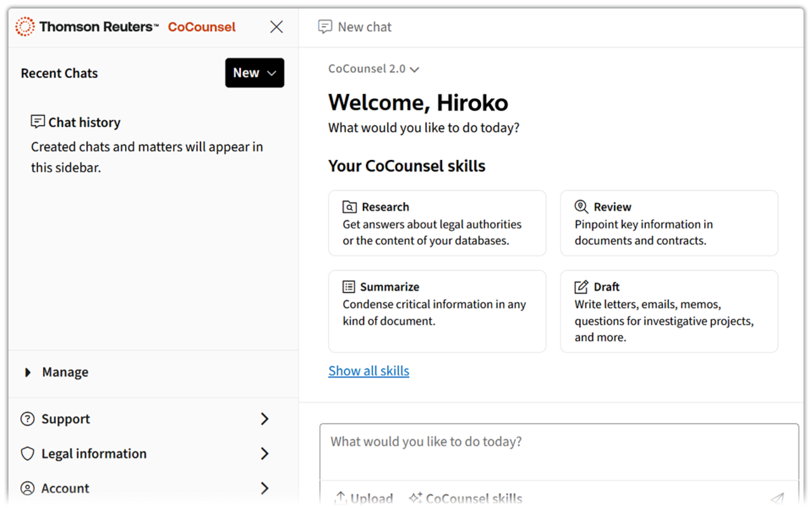Click the Legal information shield icon
The image size is (812, 508).
[27, 453]
